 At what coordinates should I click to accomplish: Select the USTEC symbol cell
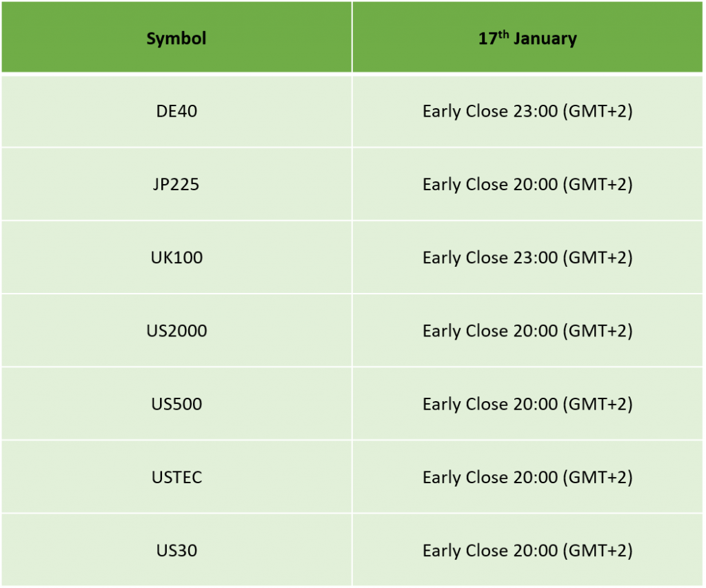176,477
